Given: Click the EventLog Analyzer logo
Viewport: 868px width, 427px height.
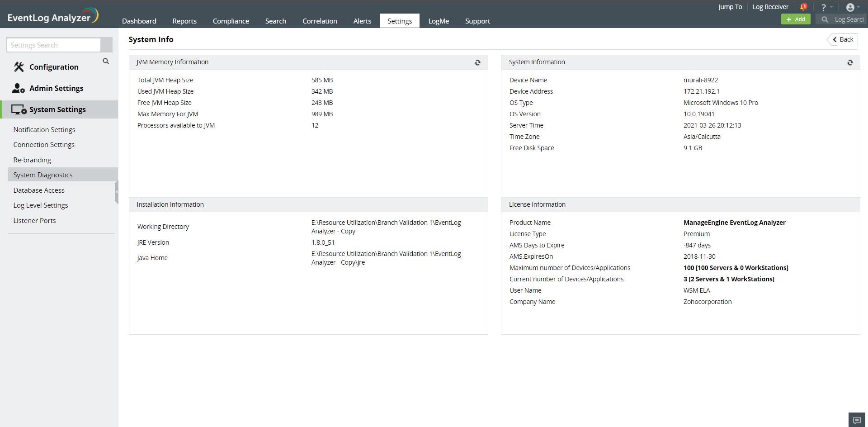Looking at the screenshot, I should [53, 15].
